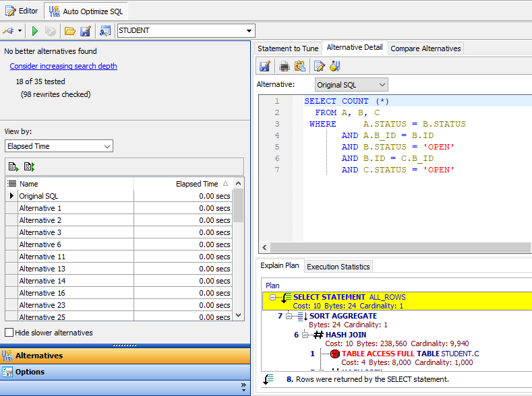
Task: Click the Print icon in the detail toolbar
Action: click(x=285, y=66)
